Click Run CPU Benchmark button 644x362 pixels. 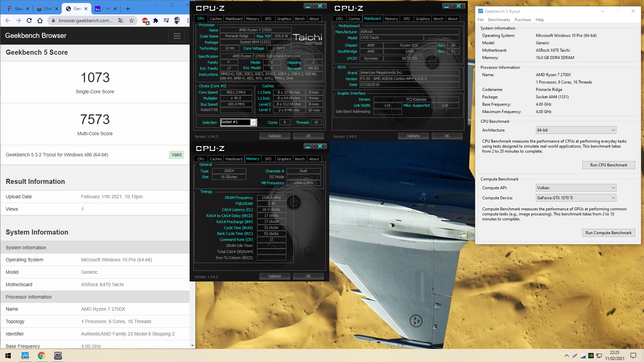click(x=608, y=165)
